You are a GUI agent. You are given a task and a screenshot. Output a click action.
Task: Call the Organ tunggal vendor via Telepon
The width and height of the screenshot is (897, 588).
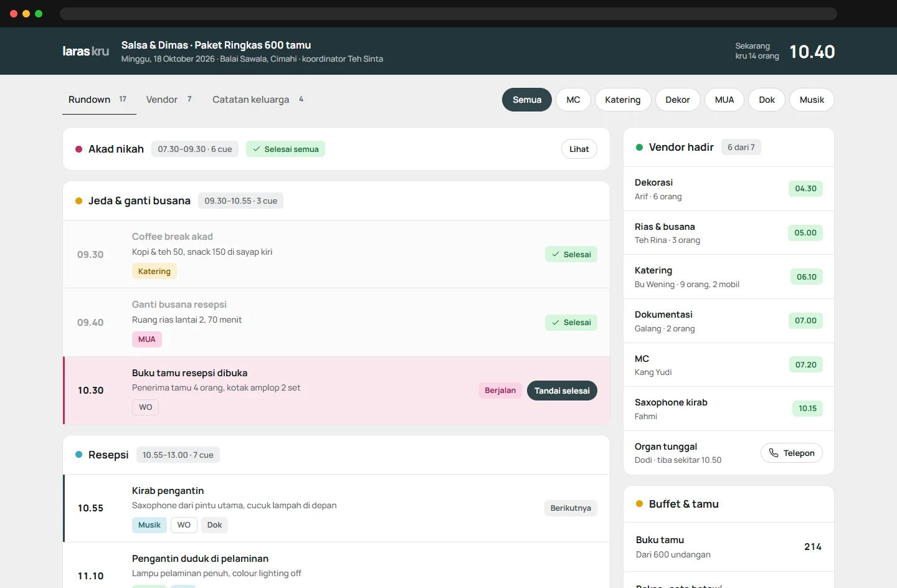(x=792, y=453)
